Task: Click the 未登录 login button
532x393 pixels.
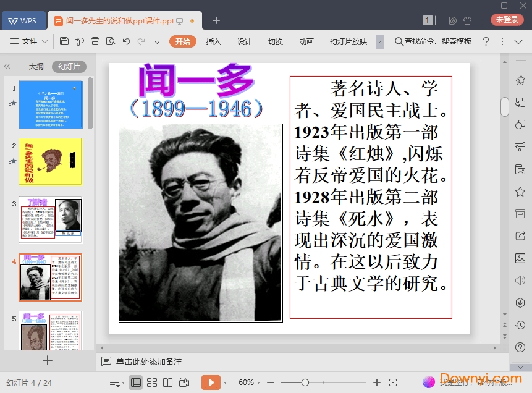Action: click(507, 20)
